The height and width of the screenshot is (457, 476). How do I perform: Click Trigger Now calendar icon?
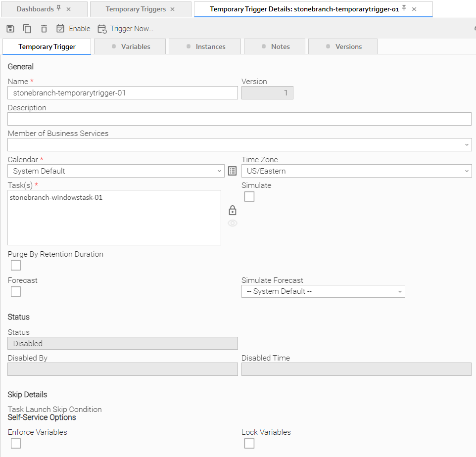click(x=102, y=29)
